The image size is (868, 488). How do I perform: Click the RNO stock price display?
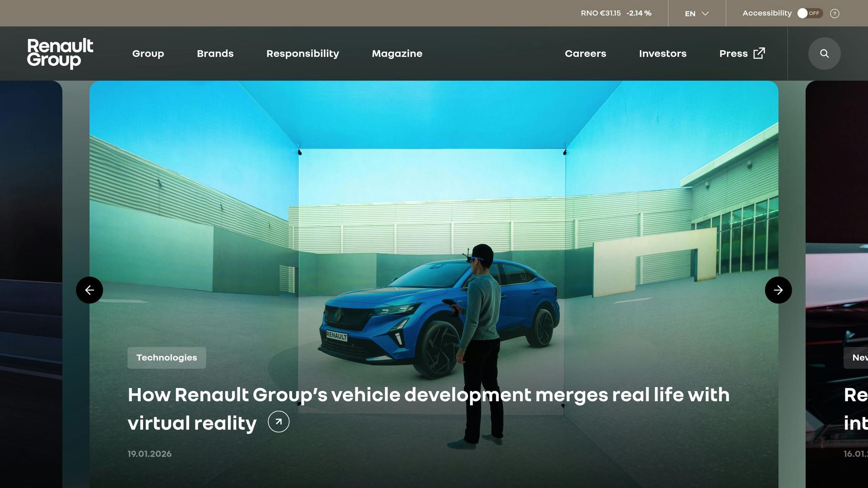(615, 13)
